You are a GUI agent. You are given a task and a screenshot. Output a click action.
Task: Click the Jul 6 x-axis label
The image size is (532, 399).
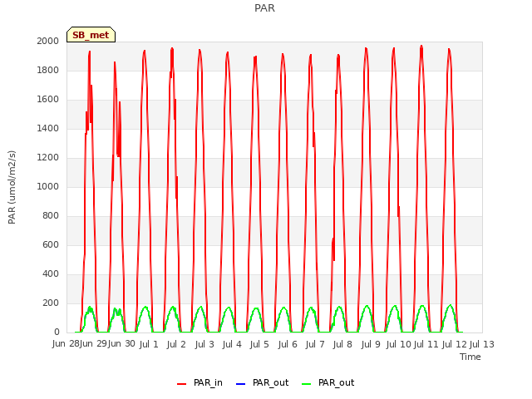click(288, 344)
